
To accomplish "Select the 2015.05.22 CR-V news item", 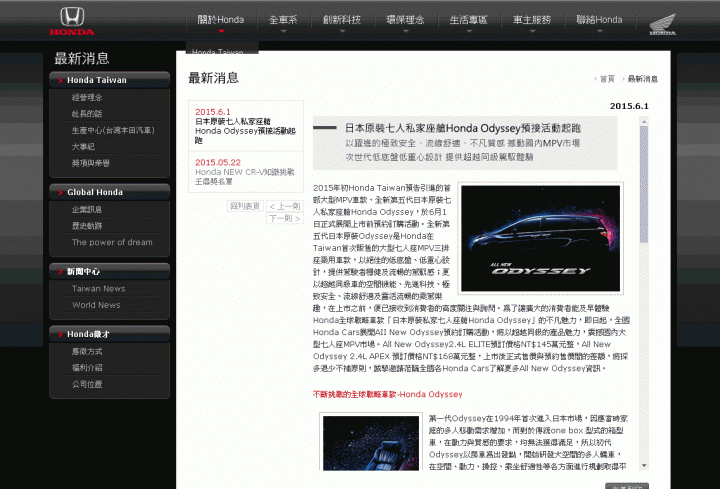I will pyautogui.click(x=246, y=172).
